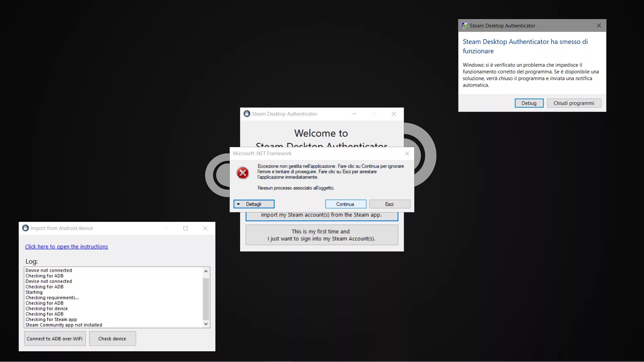644x362 pixels.
Task: Click the red error icon in .NET dialog
Action: click(x=243, y=173)
